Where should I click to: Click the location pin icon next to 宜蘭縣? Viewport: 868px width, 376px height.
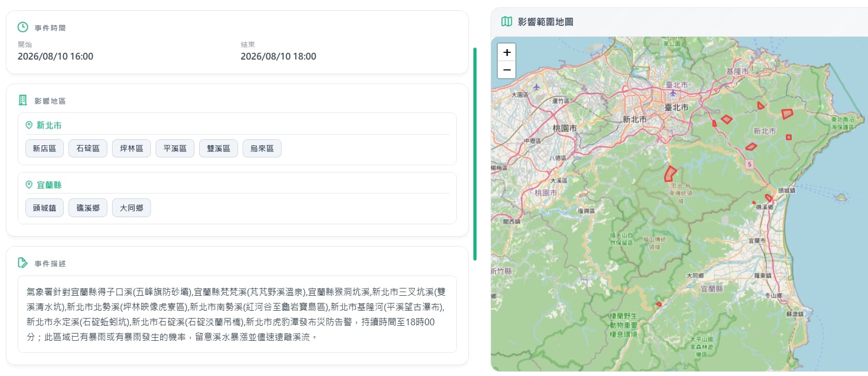(29, 184)
